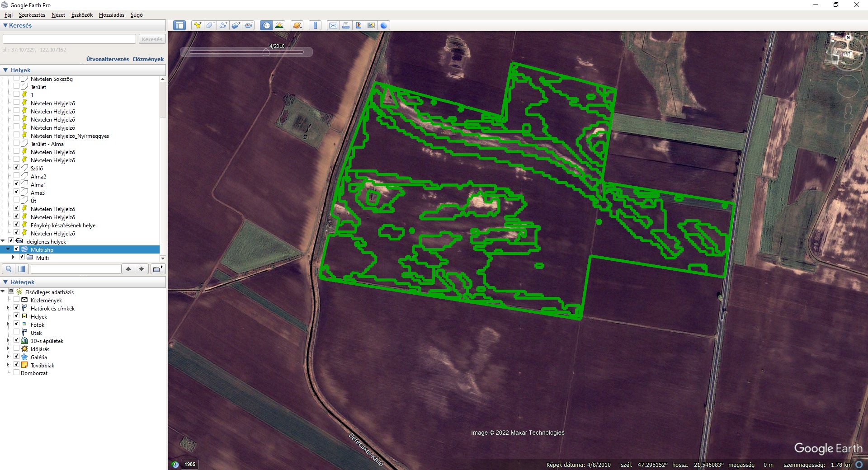
Task: Open the Eszközök menu
Action: (82, 15)
